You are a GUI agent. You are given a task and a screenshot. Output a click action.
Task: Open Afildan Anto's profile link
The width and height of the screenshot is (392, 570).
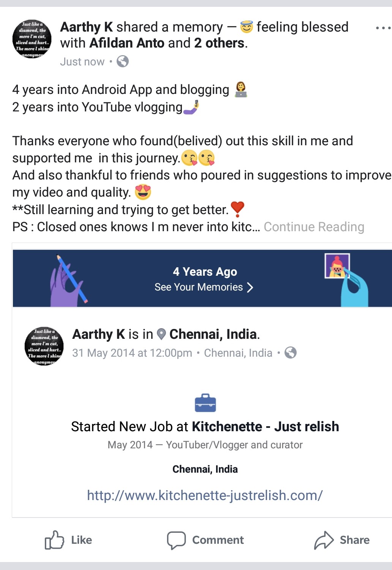127,43
